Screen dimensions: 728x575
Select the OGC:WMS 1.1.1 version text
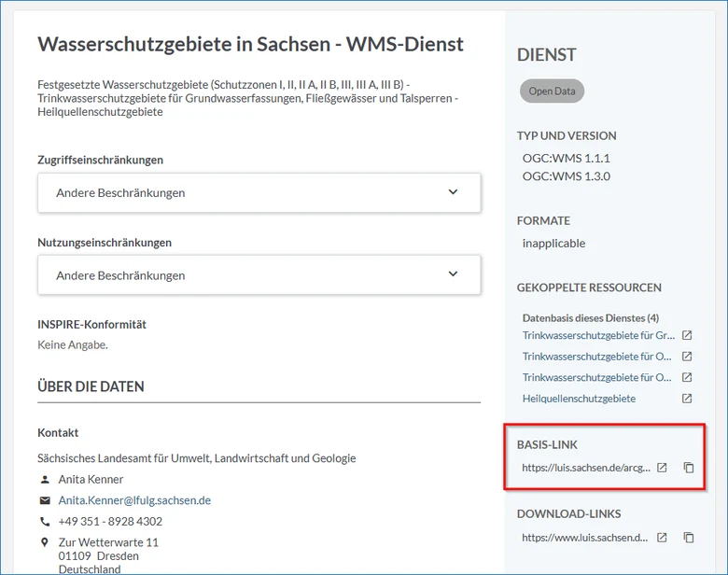[566, 159]
